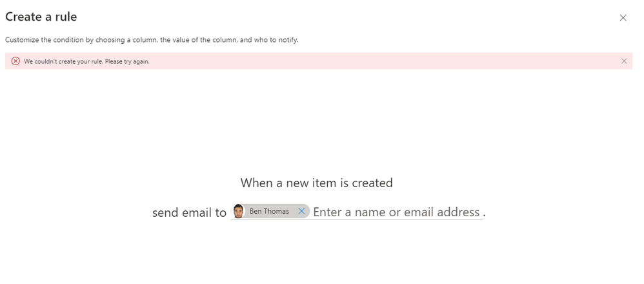The image size is (644, 284).
Task: Click the word "created" in the rule sentence
Action: click(x=372, y=183)
